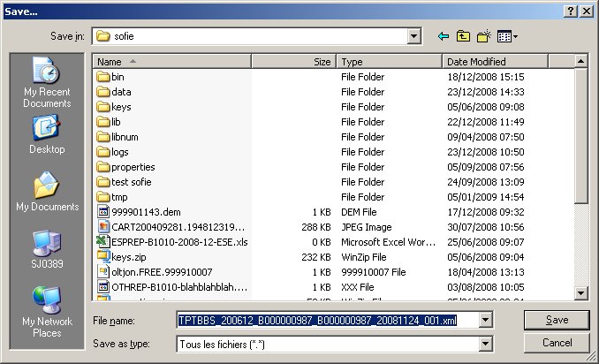Create a new folder

coord(484,36)
